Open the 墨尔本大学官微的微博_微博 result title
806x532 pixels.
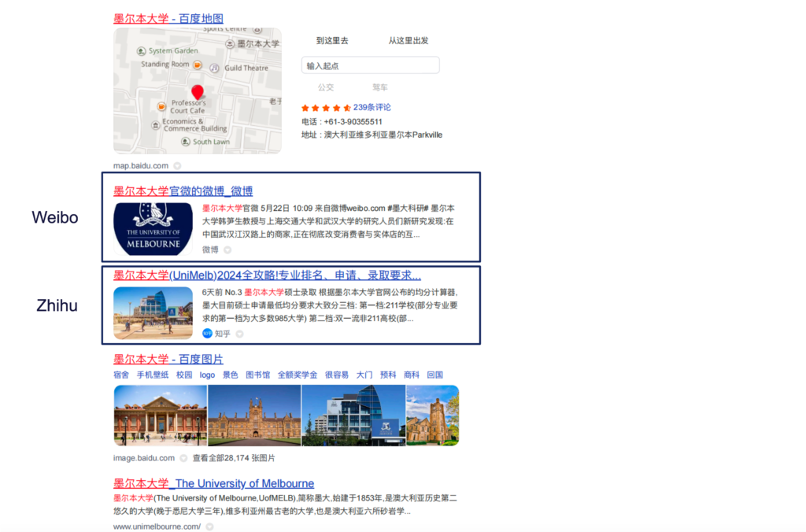tap(183, 191)
